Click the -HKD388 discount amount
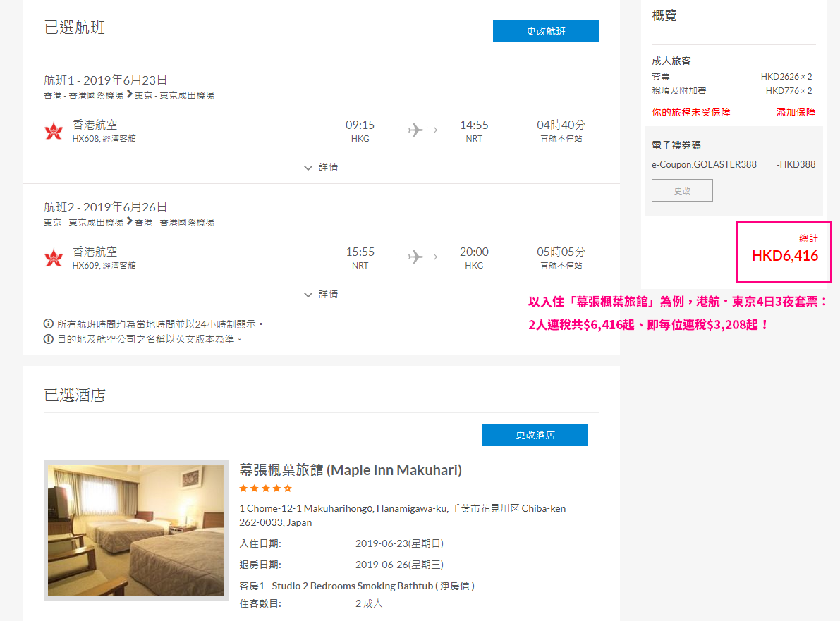Screen dimensions: 840x621 [x=796, y=164]
